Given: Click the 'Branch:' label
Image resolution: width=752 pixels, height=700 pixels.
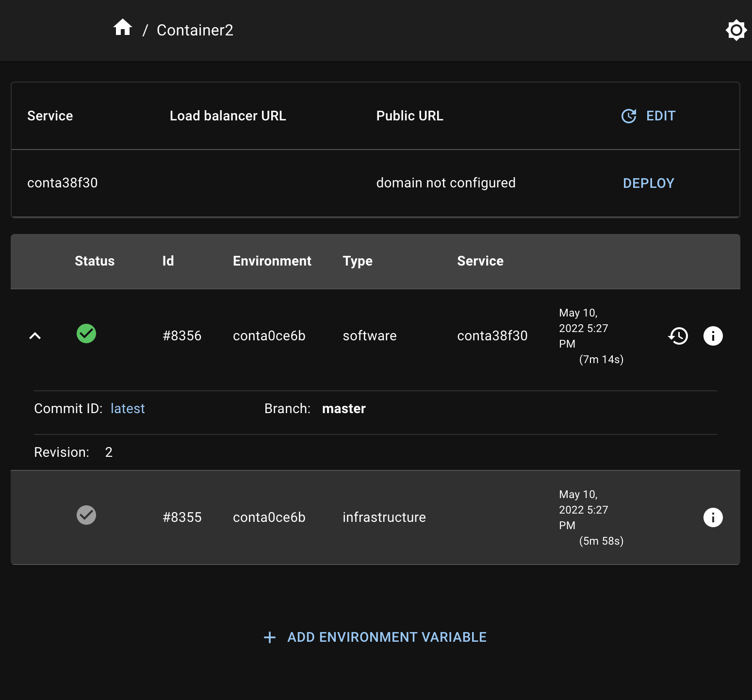Looking at the screenshot, I should (x=288, y=409).
